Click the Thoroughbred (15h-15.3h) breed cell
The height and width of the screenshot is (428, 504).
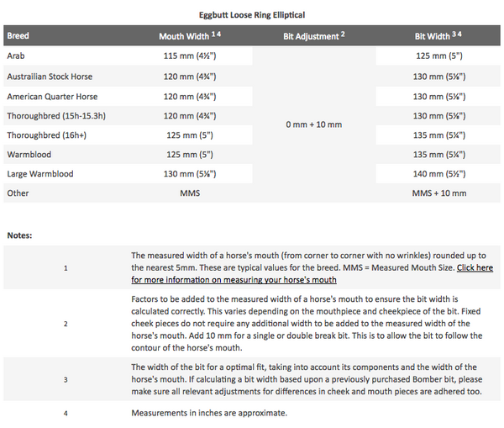(x=55, y=115)
